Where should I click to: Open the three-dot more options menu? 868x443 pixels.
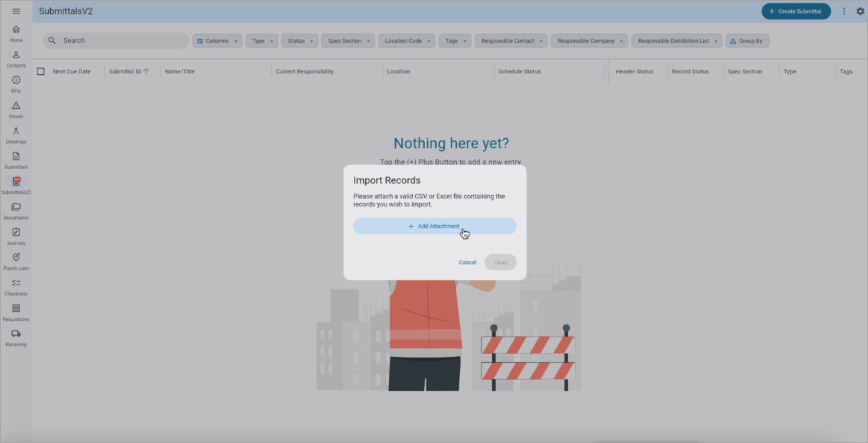pos(844,11)
